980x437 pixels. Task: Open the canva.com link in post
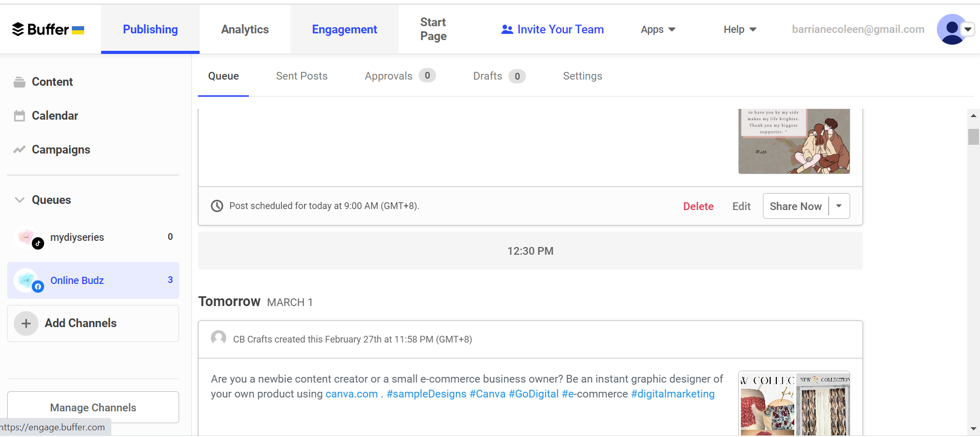pyautogui.click(x=351, y=394)
